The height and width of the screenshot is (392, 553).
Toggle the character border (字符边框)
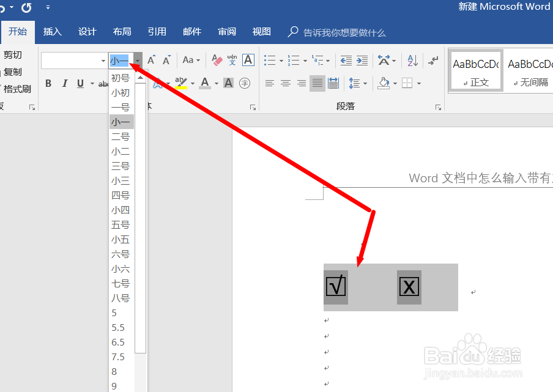pos(247,60)
